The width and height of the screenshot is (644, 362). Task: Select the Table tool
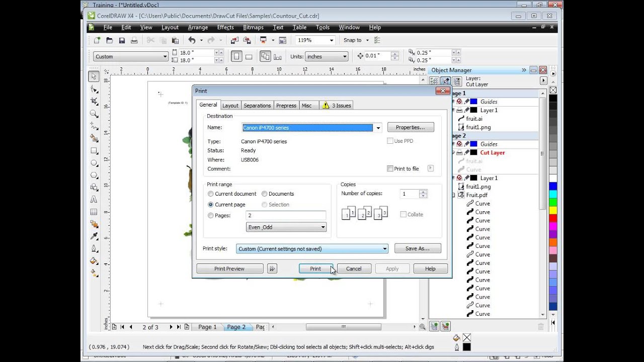coord(94,212)
